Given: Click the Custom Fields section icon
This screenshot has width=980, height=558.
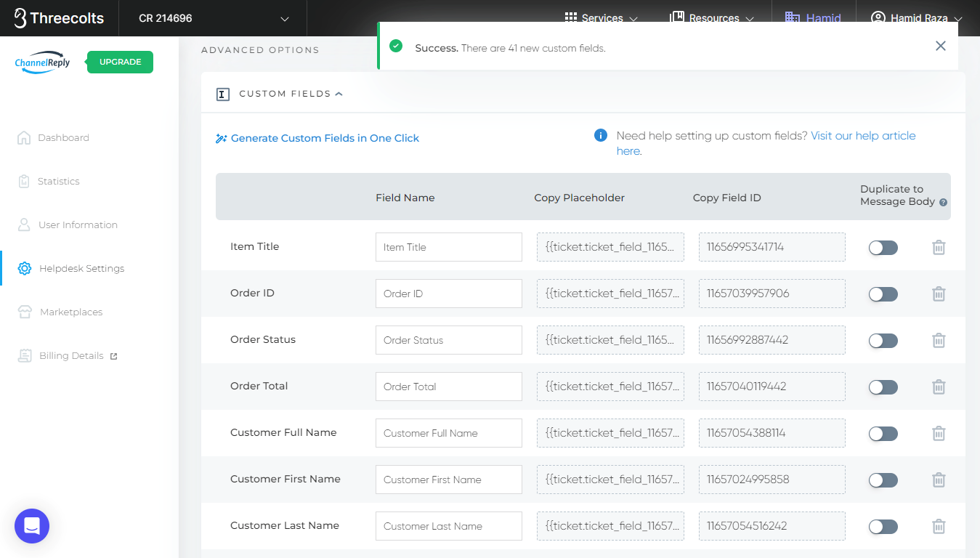Looking at the screenshot, I should tap(223, 94).
